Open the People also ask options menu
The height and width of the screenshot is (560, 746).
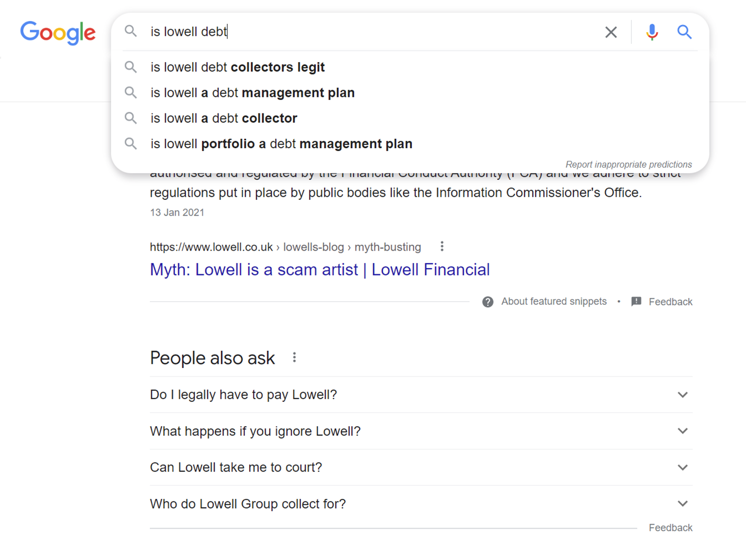pyautogui.click(x=294, y=357)
